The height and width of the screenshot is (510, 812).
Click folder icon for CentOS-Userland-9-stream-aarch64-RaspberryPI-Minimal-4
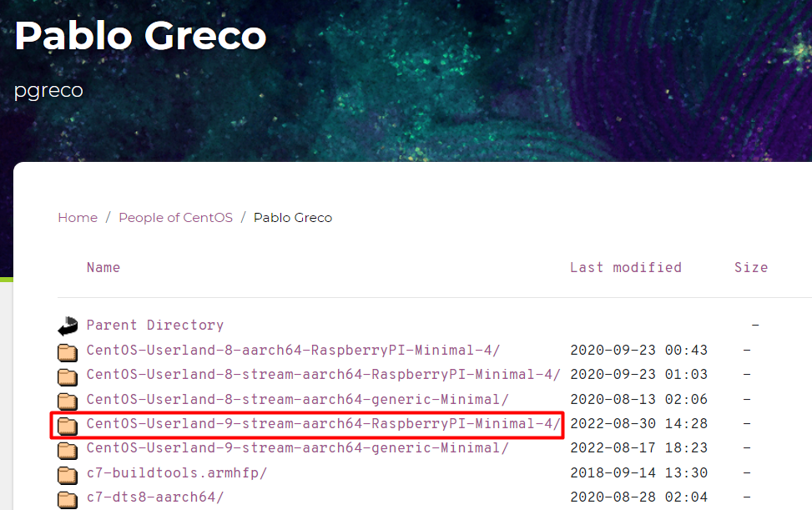(x=68, y=426)
